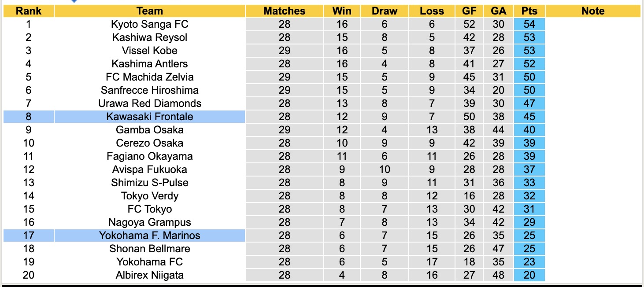Select the highlighted Kawasaki Frontale row
Viewport: 644px width, 287px height.
(x=149, y=117)
